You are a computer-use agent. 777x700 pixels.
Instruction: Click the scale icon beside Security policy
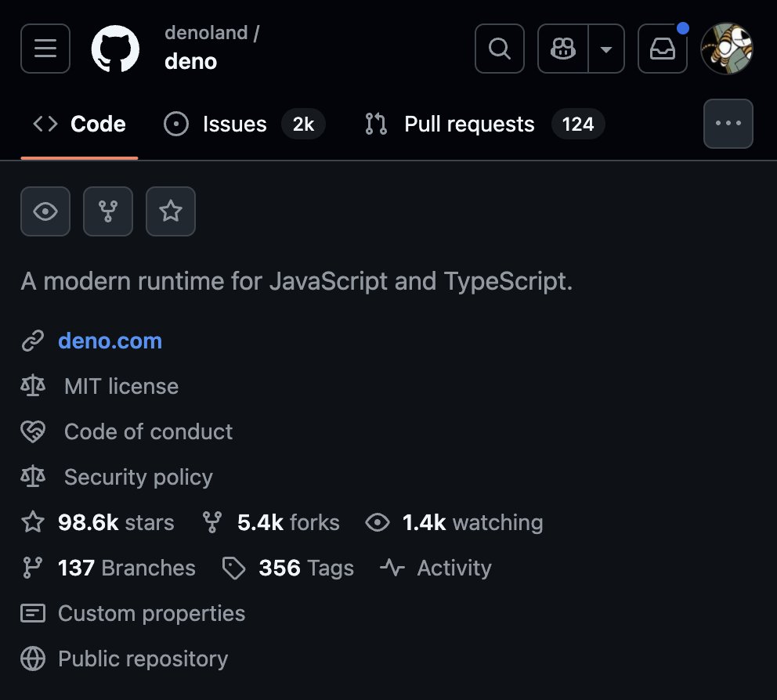click(x=33, y=477)
